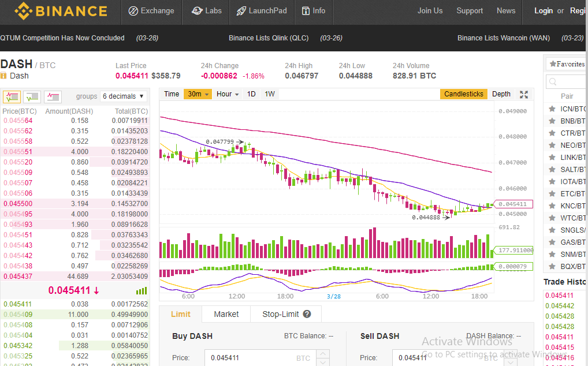Switch chart to Depth view
588x366 pixels.
point(501,94)
